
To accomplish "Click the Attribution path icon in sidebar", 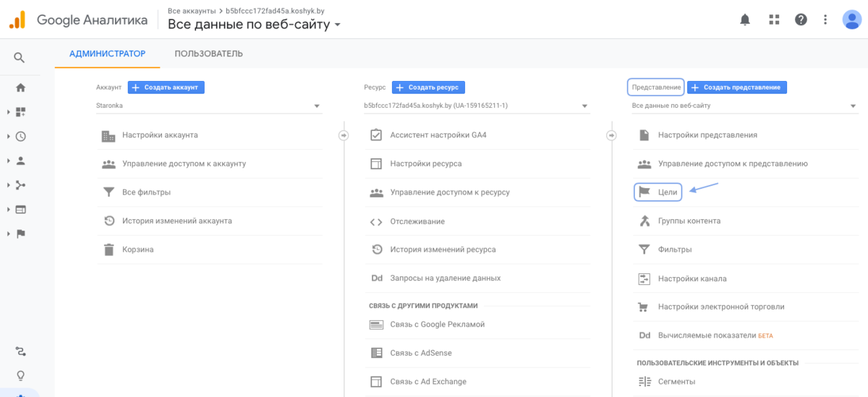I will point(20,351).
